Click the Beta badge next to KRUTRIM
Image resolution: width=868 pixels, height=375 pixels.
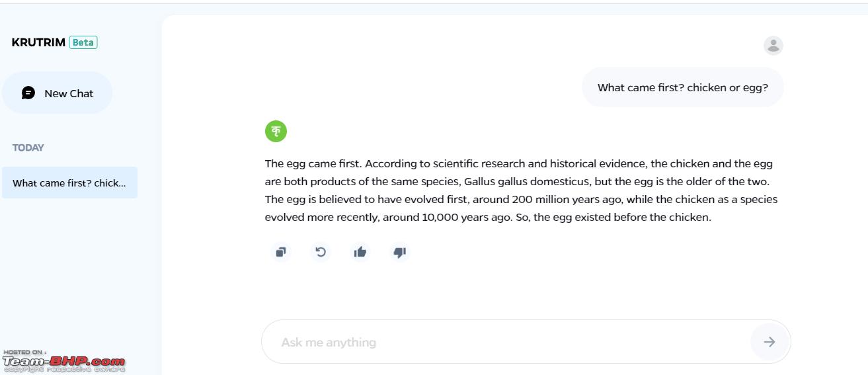(x=83, y=42)
